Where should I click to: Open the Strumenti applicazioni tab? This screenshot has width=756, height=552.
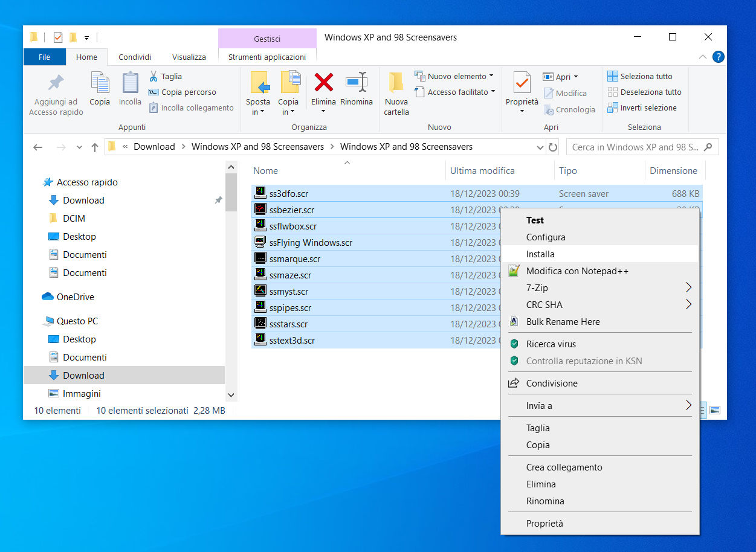pos(267,57)
